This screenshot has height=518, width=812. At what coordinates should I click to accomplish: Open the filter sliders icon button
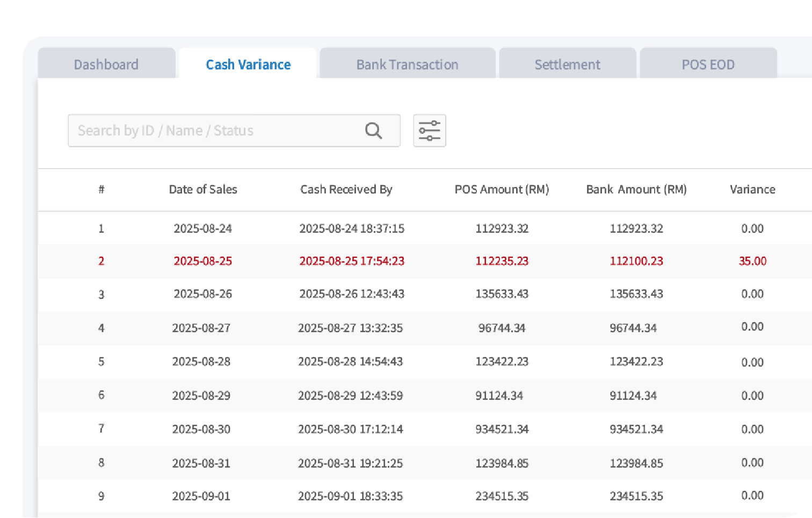pyautogui.click(x=430, y=131)
